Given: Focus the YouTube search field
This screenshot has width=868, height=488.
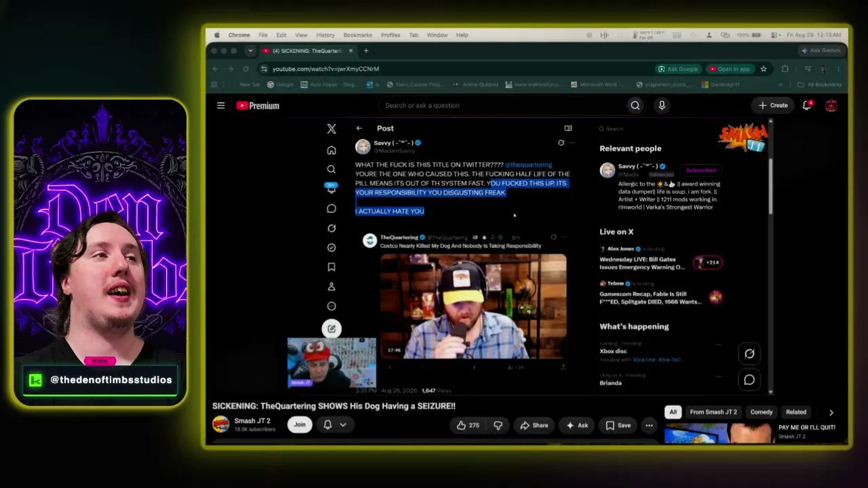Looking at the screenshot, I should coord(502,105).
